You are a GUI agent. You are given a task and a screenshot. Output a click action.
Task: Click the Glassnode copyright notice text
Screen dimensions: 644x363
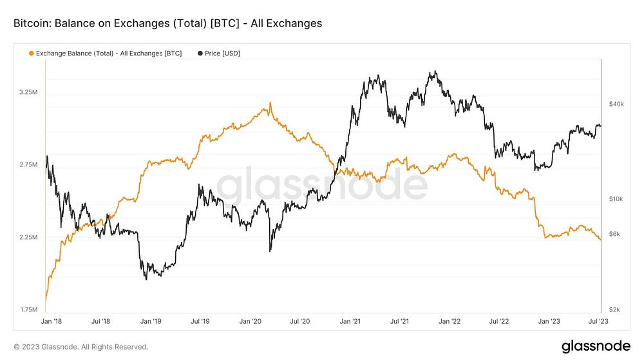[x=81, y=347]
